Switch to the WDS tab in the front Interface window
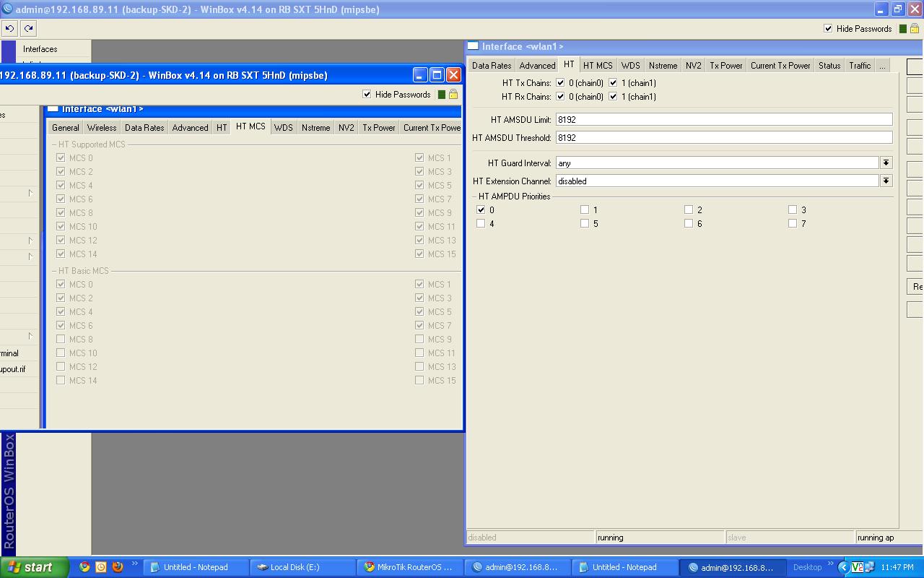This screenshot has height=578, width=924. (x=284, y=128)
